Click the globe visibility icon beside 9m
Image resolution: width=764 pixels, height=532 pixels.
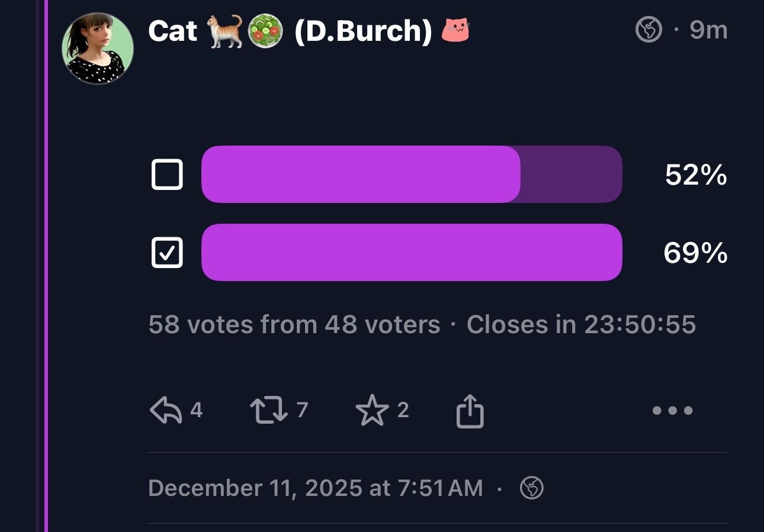click(649, 30)
